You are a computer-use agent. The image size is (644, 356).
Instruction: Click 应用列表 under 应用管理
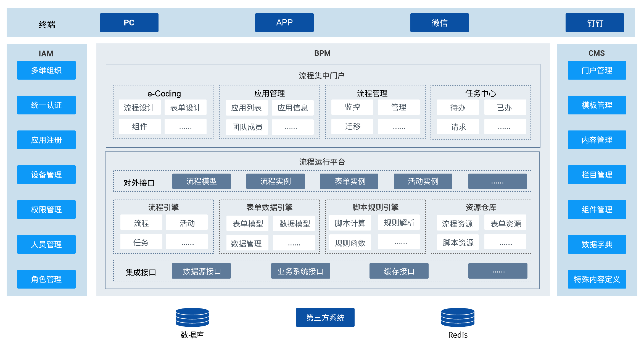click(247, 108)
